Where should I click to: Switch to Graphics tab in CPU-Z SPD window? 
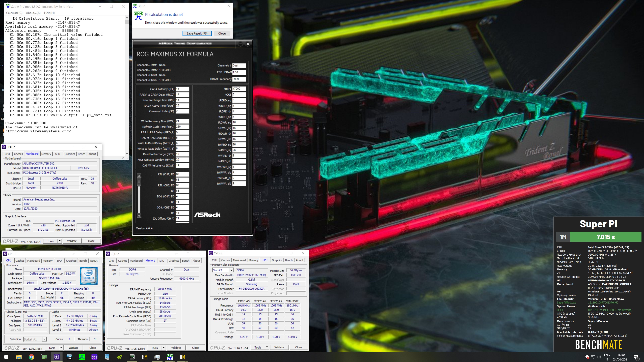tap(277, 260)
